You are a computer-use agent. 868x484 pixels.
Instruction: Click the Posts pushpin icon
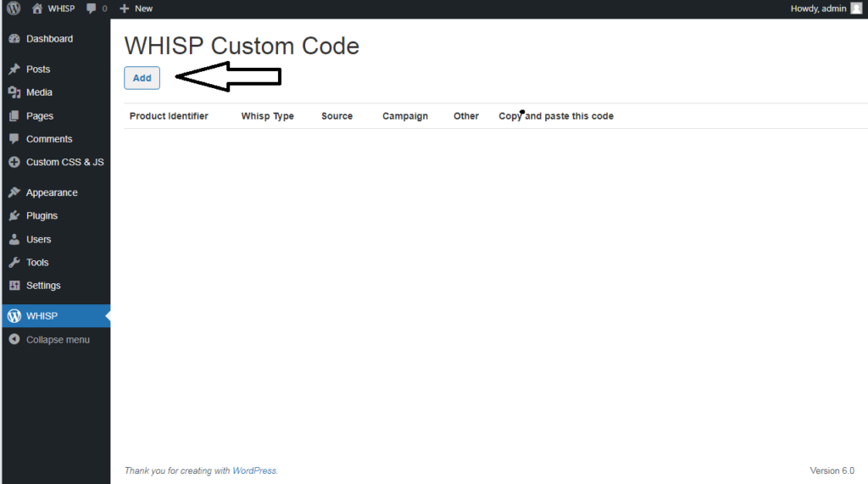coord(14,70)
